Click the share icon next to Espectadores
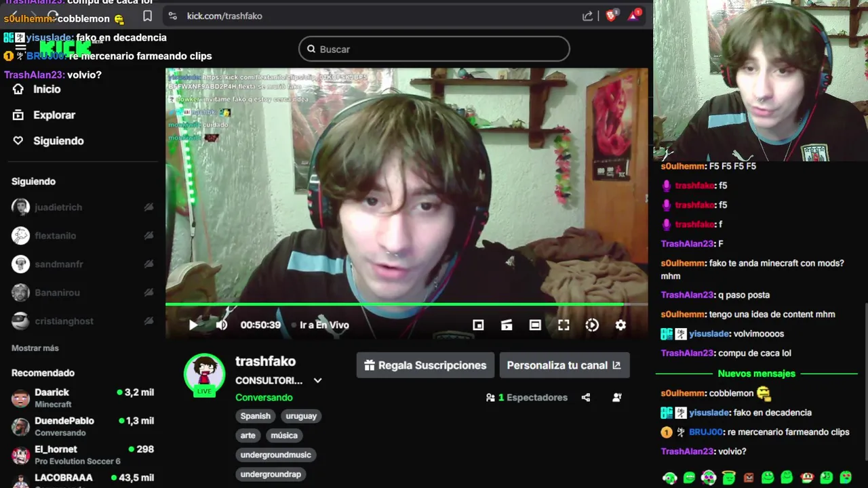This screenshot has width=868, height=488. click(586, 398)
